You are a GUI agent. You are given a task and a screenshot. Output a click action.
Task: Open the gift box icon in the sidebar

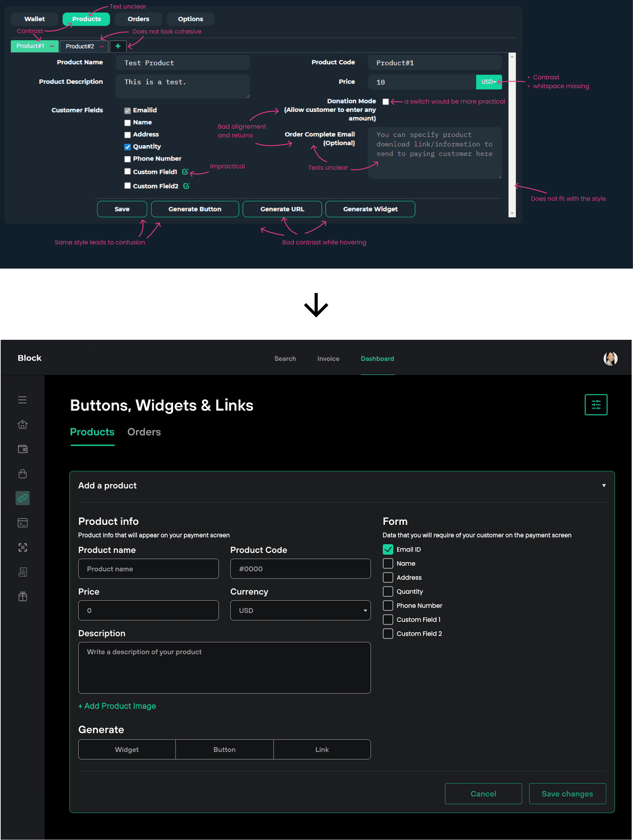click(23, 597)
